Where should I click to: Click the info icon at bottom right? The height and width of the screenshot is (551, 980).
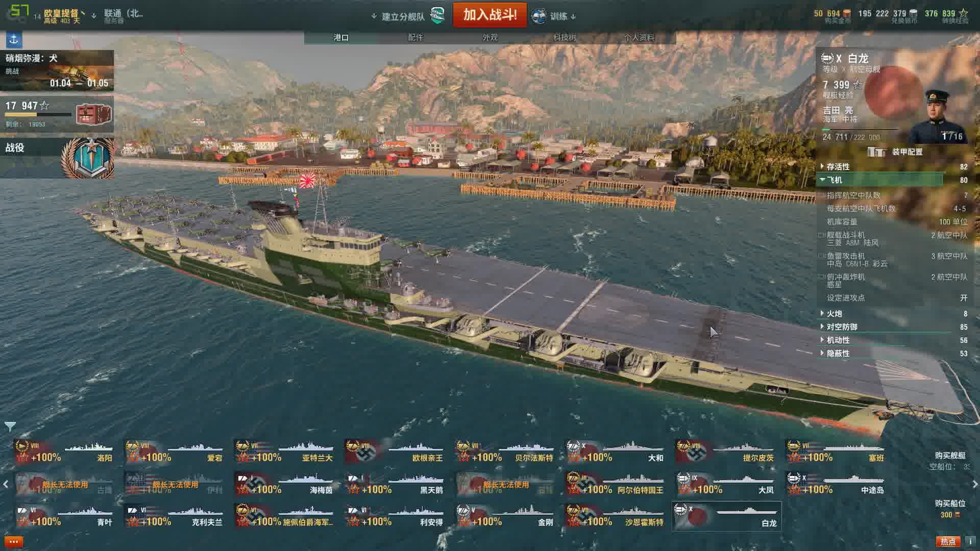tap(970, 541)
